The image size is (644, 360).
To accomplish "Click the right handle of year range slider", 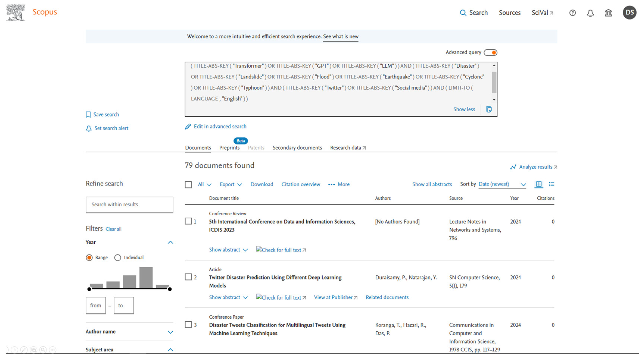I will (x=170, y=289).
